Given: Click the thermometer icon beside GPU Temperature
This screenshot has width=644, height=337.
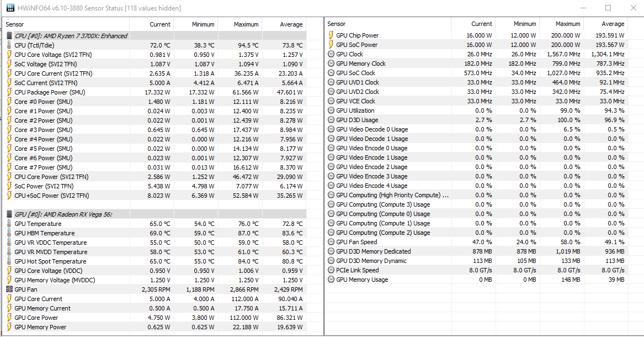Looking at the screenshot, I should click(9, 224).
